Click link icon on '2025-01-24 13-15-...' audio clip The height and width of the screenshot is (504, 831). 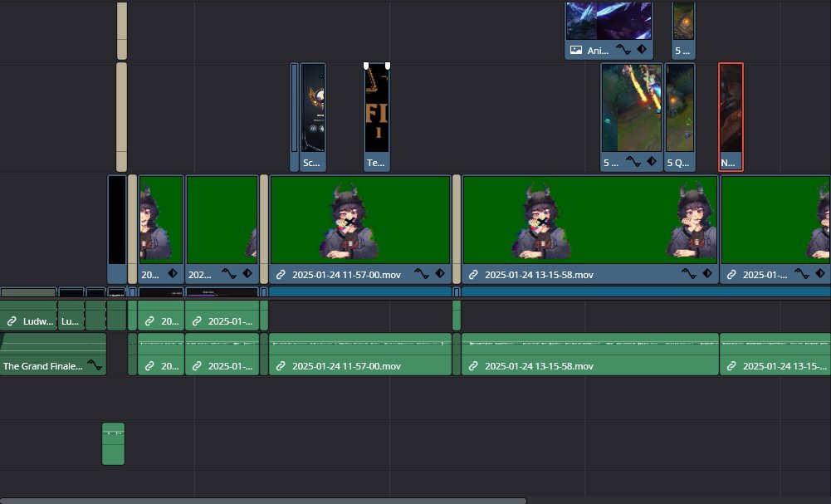click(731, 366)
